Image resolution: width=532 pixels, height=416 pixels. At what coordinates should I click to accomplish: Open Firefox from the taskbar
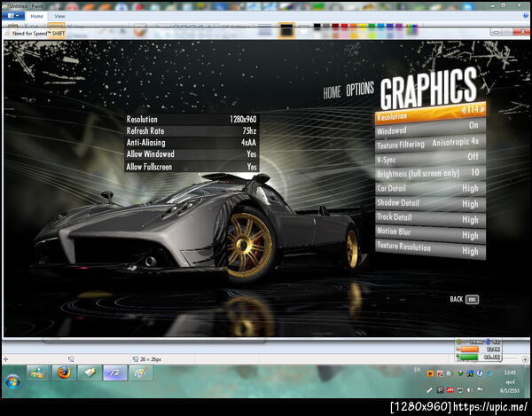tap(64, 373)
